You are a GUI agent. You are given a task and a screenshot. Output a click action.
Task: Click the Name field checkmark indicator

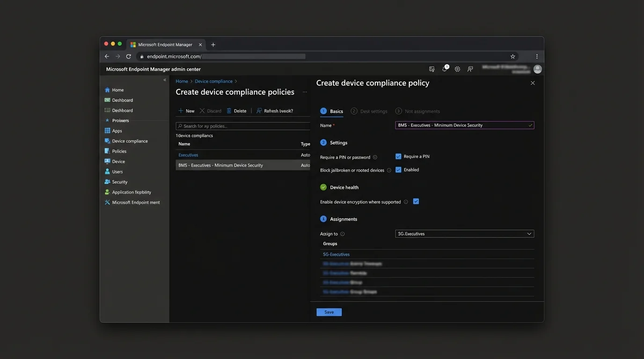point(529,125)
